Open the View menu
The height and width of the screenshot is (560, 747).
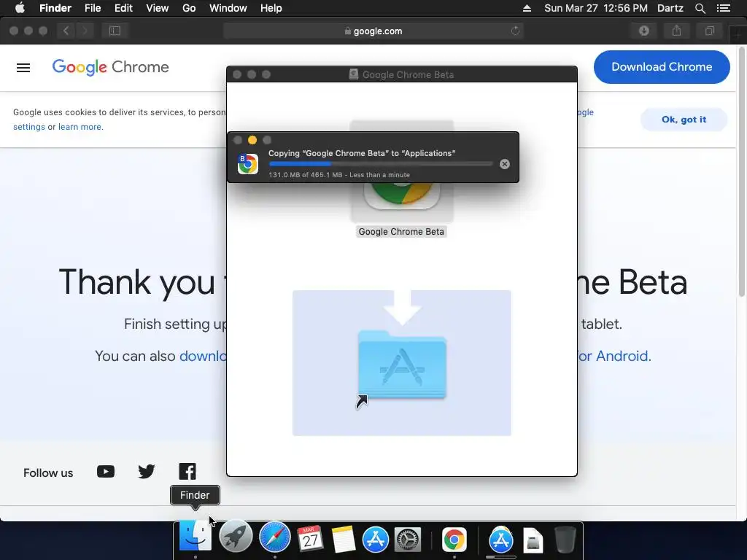tap(158, 8)
